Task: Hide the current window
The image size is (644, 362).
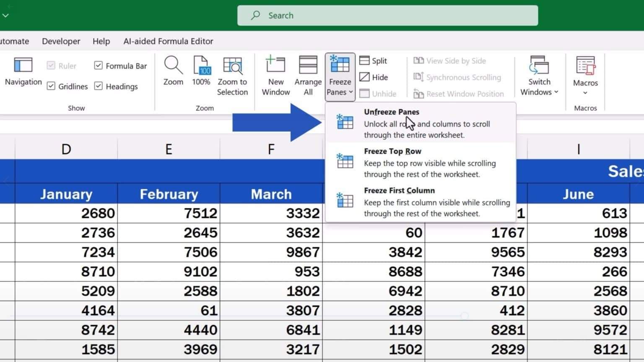Action: point(373,77)
